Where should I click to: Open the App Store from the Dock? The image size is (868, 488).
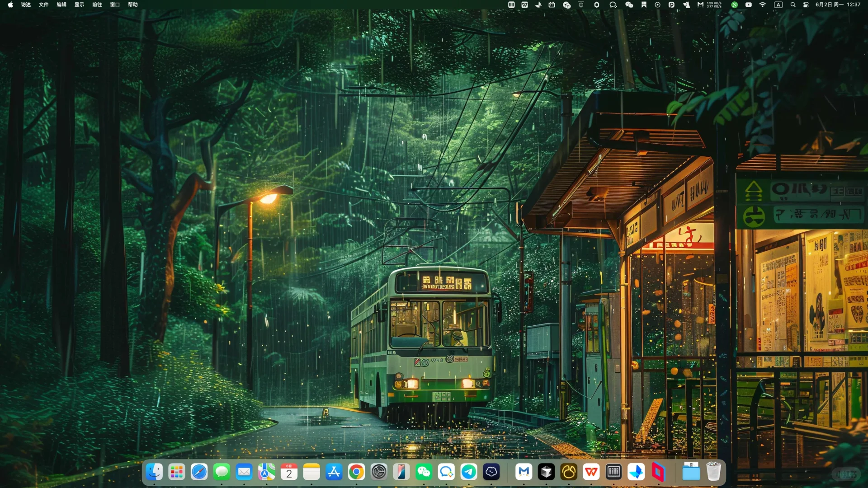point(334,472)
